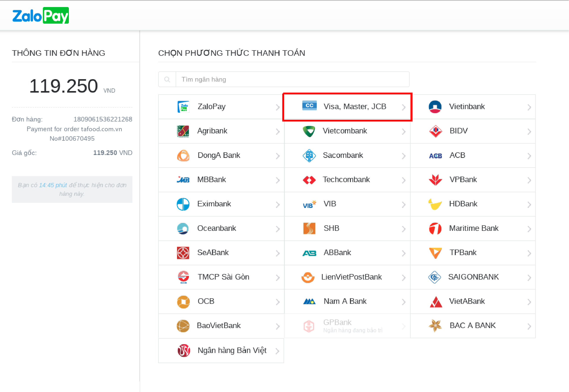Open the OCB row chevron
The height and width of the screenshot is (392, 569).
tap(278, 302)
